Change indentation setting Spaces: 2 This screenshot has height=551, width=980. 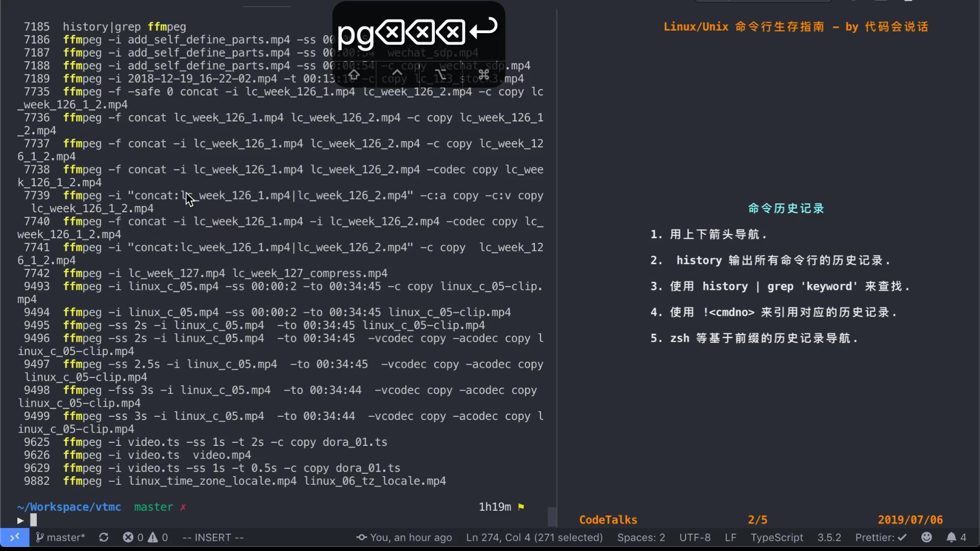pos(641,537)
